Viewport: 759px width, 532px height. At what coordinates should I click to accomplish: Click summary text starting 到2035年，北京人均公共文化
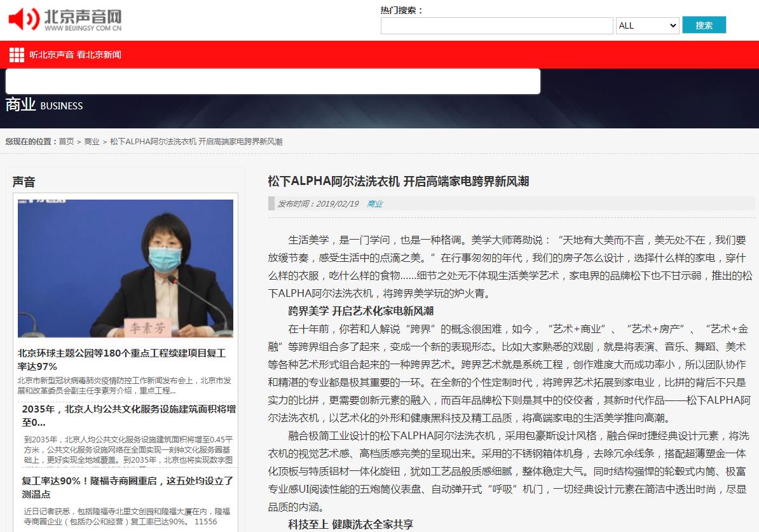128,450
